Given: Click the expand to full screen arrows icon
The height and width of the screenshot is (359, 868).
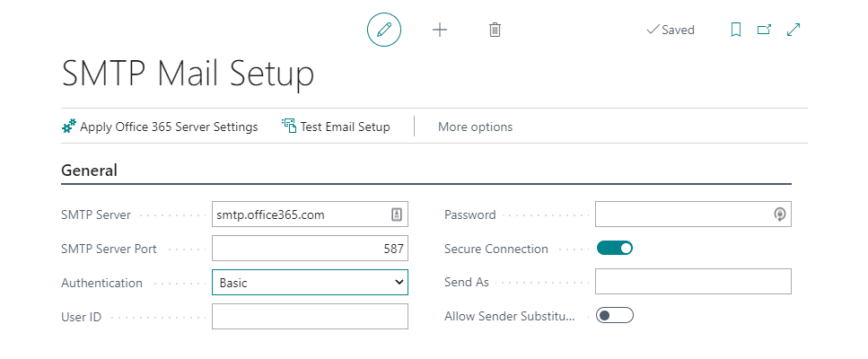Looking at the screenshot, I should tap(793, 30).
